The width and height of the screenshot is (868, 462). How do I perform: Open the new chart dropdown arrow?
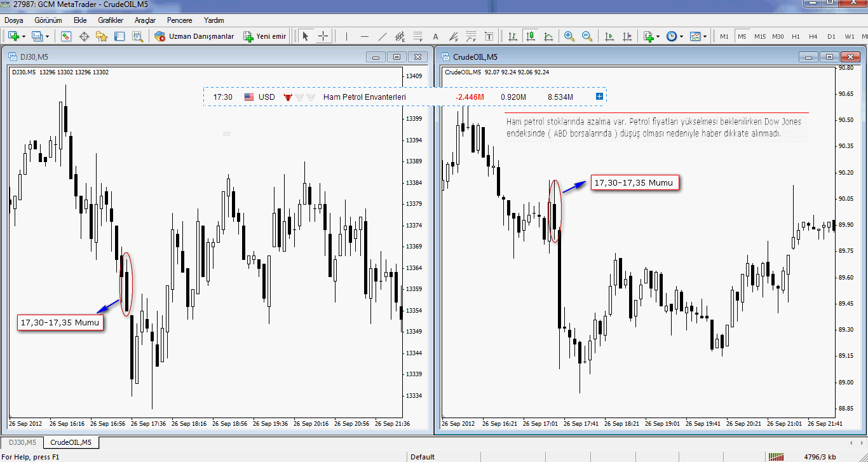tap(24, 36)
